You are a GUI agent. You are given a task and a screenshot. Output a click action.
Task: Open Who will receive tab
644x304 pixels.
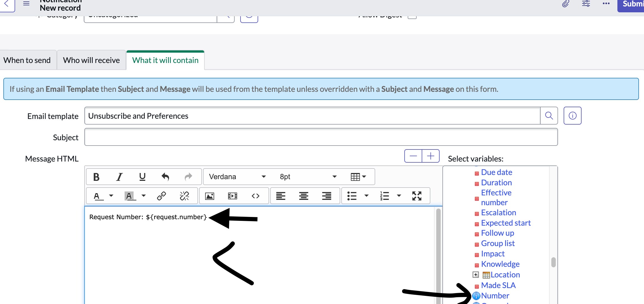pyautogui.click(x=91, y=60)
